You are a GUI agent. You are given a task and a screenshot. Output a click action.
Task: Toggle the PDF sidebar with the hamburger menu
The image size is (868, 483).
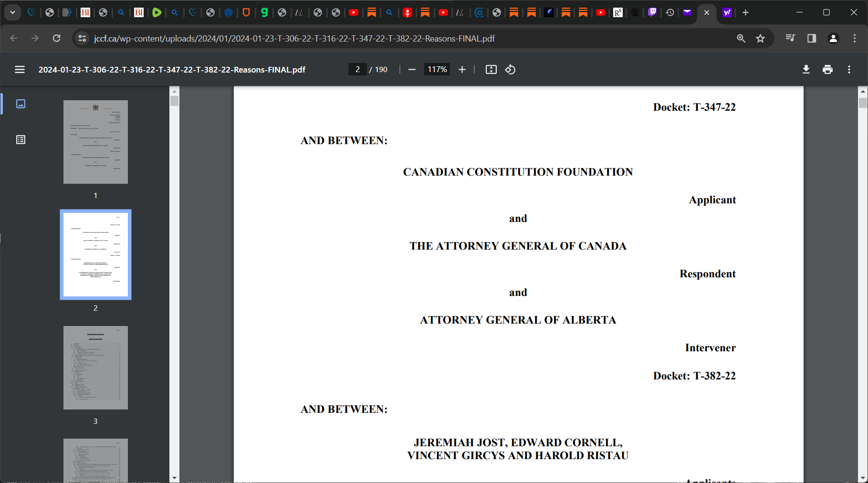click(20, 70)
